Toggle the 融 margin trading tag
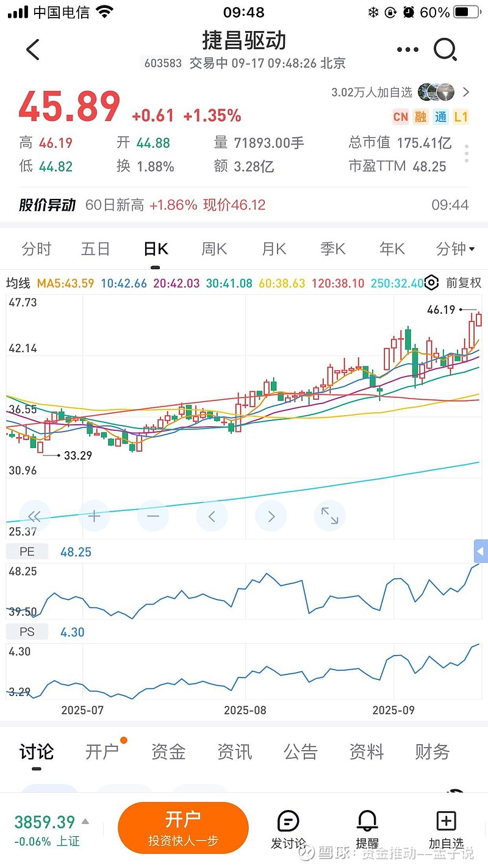This screenshot has height=868, width=488. (x=421, y=117)
